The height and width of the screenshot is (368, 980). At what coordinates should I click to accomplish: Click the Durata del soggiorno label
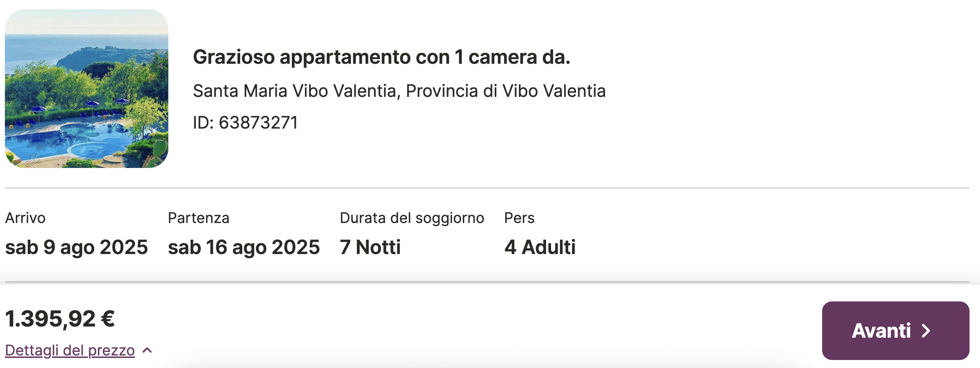412,218
